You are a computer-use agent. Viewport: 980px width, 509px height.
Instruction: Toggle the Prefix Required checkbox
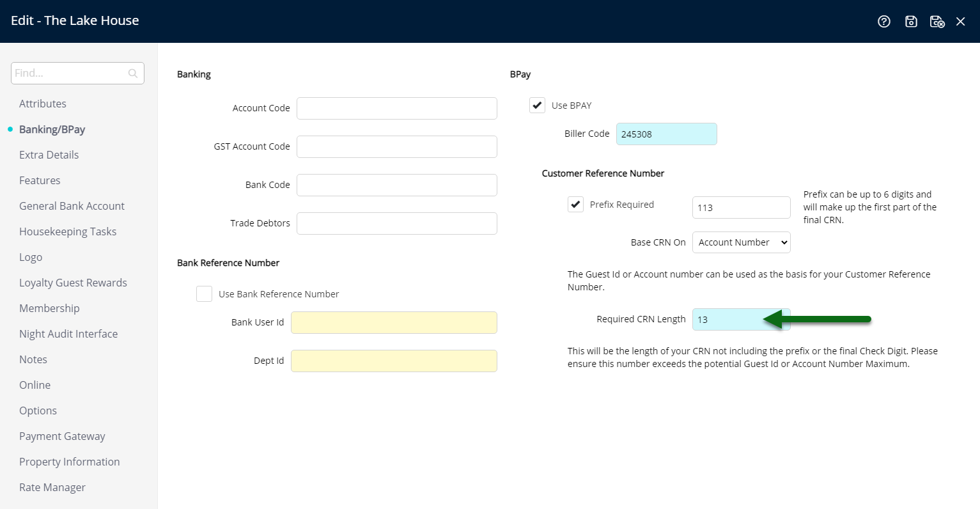pyautogui.click(x=575, y=205)
